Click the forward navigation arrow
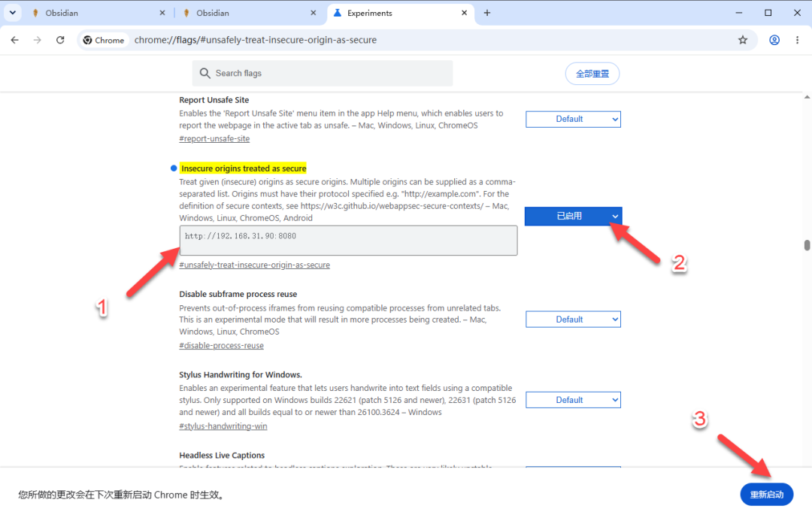The height and width of the screenshot is (521, 812). pyautogui.click(x=38, y=40)
